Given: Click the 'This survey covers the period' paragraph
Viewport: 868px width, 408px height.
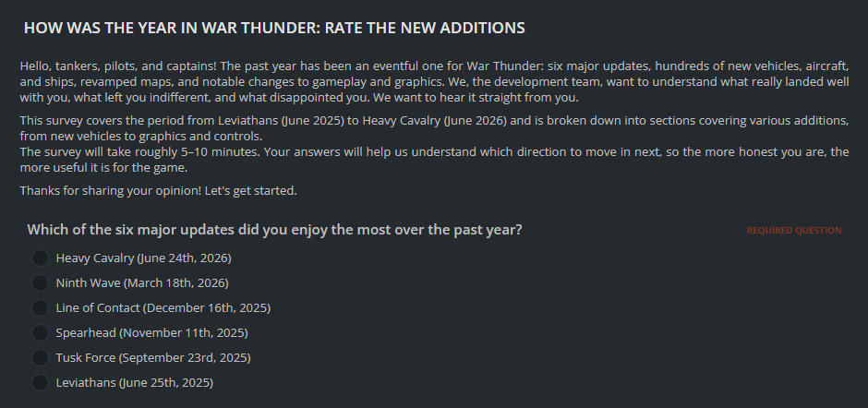Looking at the screenshot, I should point(435,128).
